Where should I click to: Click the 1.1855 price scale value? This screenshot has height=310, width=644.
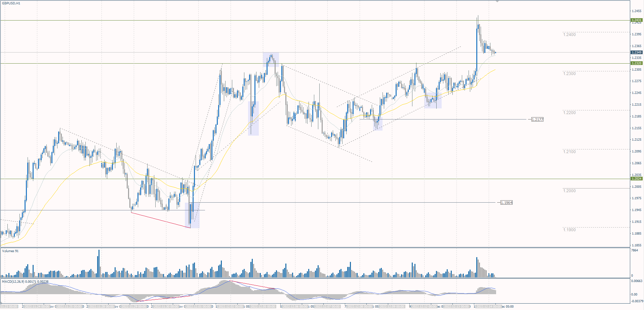(636, 245)
